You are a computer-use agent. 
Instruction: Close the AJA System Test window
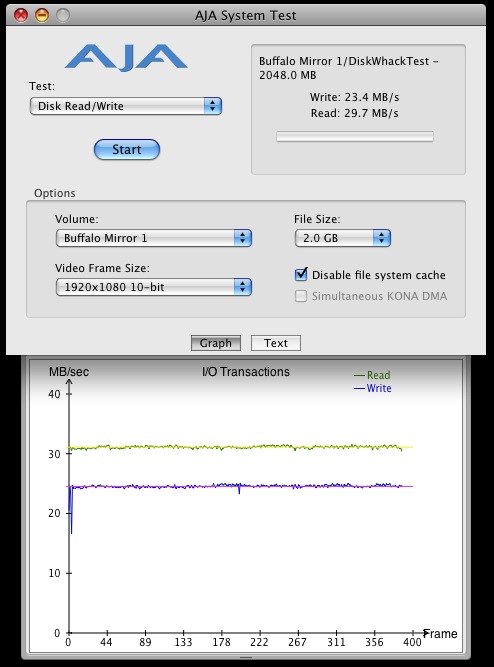[x=21, y=15]
